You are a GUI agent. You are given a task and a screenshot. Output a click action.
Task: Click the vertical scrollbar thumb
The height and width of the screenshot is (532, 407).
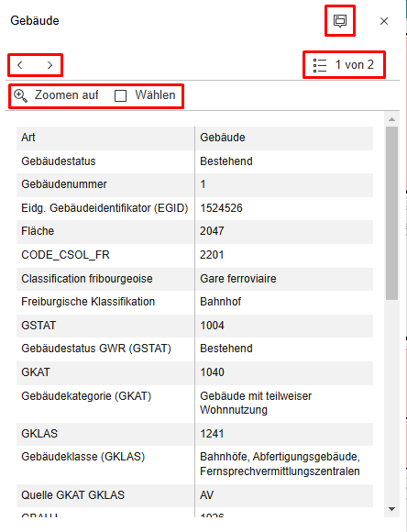(x=391, y=213)
